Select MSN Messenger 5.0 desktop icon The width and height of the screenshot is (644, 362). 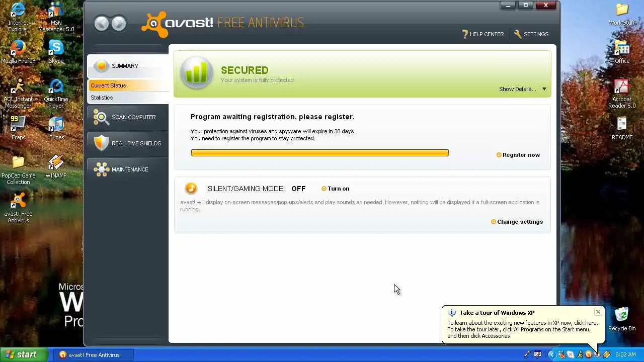point(56,18)
